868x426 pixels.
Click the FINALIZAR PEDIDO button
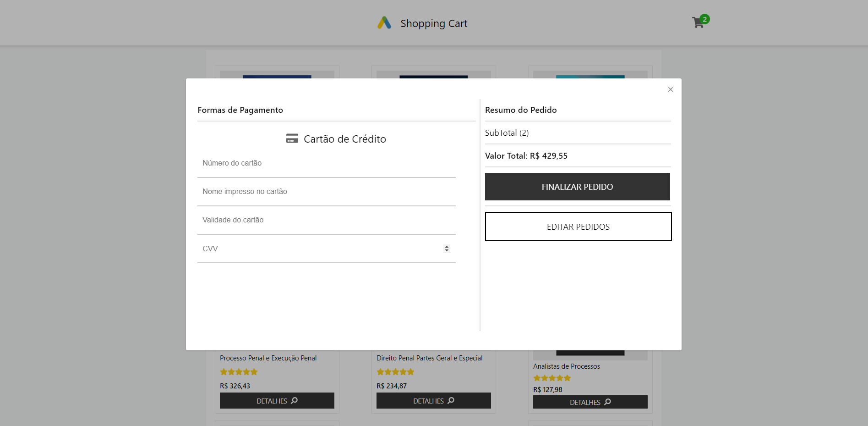coord(577,187)
